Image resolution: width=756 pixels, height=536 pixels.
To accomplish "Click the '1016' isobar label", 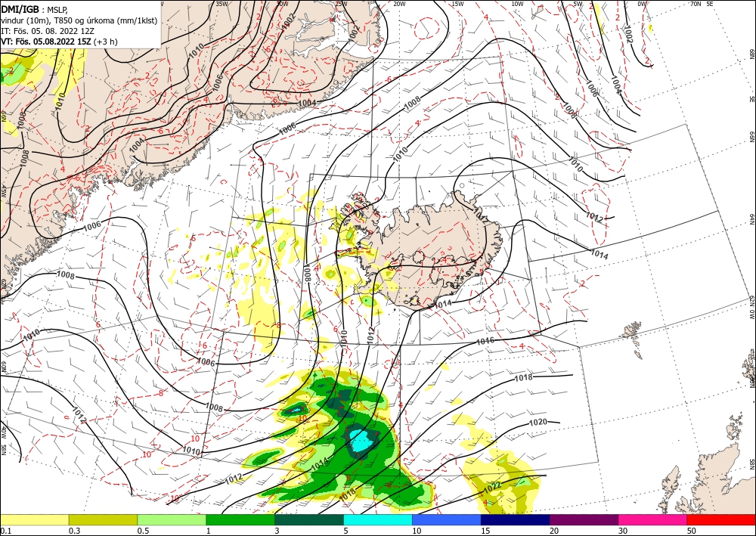I will click(485, 341).
